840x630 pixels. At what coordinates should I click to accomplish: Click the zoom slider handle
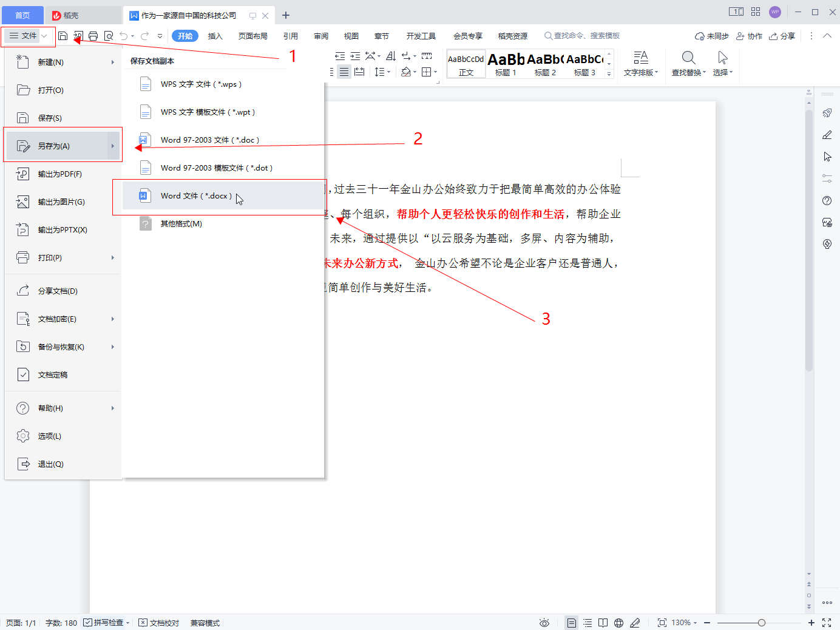point(762,623)
